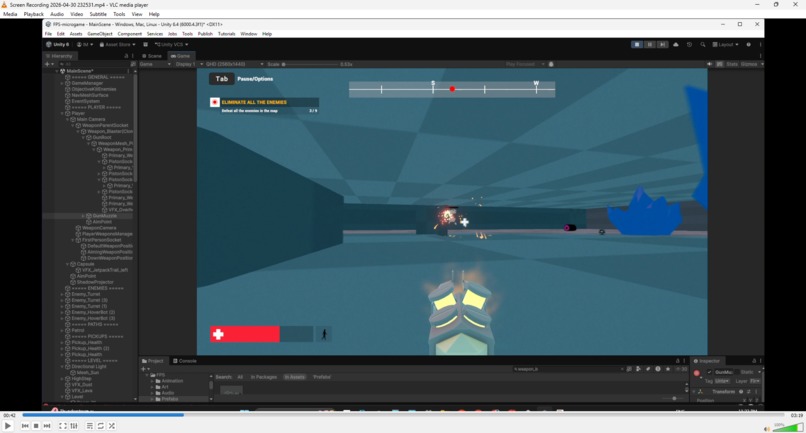The width and height of the screenshot is (806, 433).
Task: Show VLC extended settings
Action: (x=74, y=426)
